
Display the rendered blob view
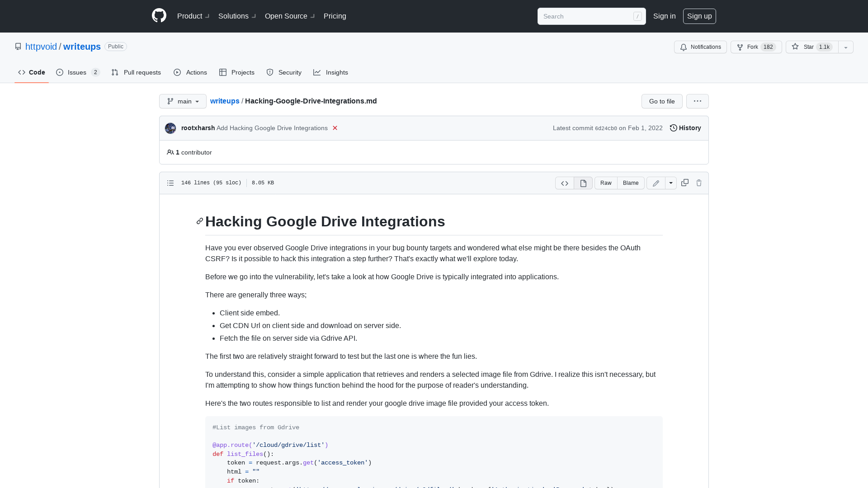pos(583,183)
